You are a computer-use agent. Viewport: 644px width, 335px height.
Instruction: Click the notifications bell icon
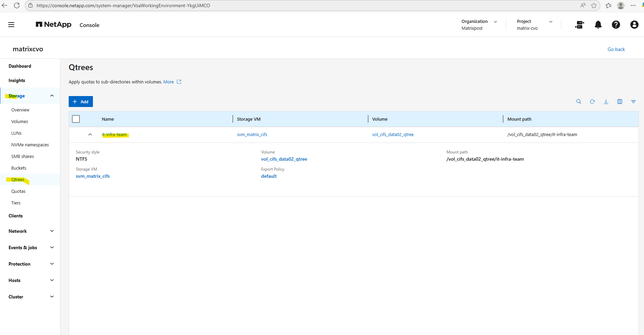598,25
